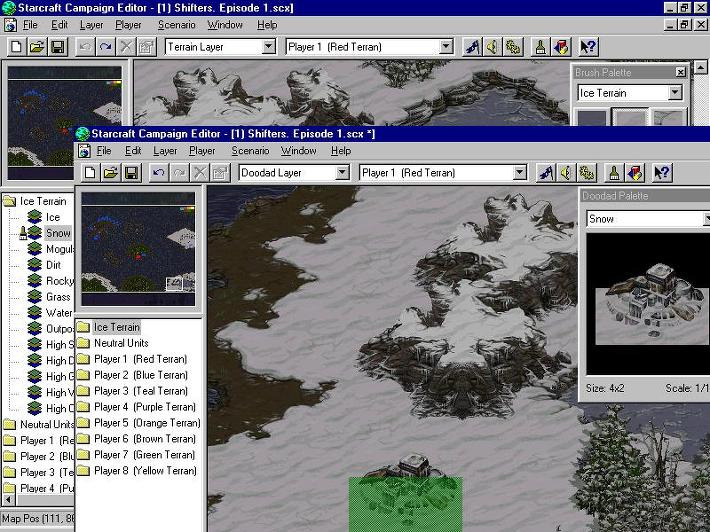The height and width of the screenshot is (532, 710).
Task: Click colored cube icon in front toolbar
Action: point(635,173)
